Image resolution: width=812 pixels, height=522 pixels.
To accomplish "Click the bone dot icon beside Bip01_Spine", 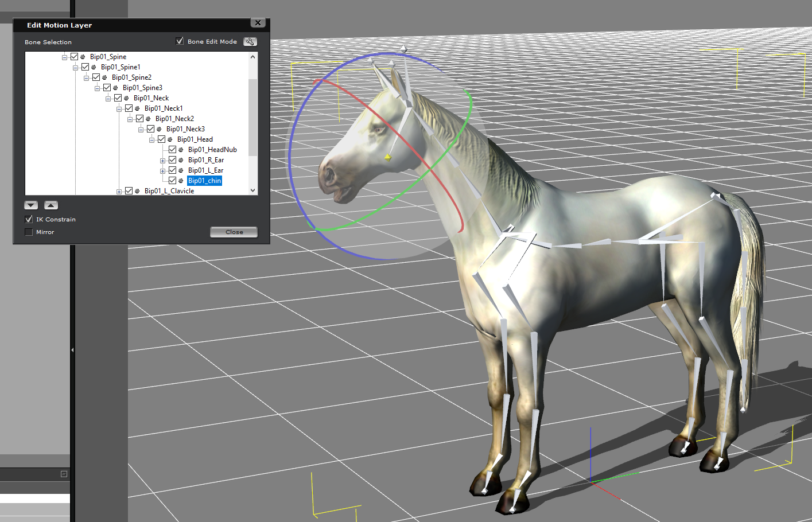I will tap(83, 57).
